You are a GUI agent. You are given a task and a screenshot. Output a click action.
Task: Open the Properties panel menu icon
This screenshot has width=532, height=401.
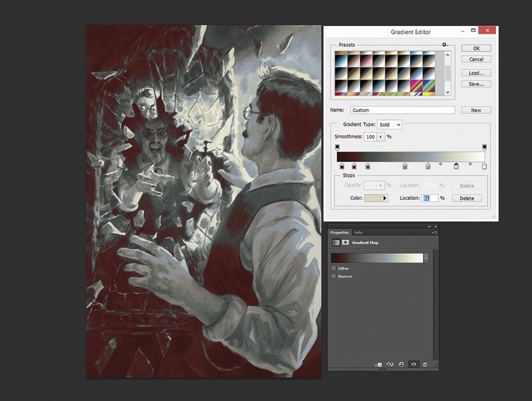click(x=435, y=233)
